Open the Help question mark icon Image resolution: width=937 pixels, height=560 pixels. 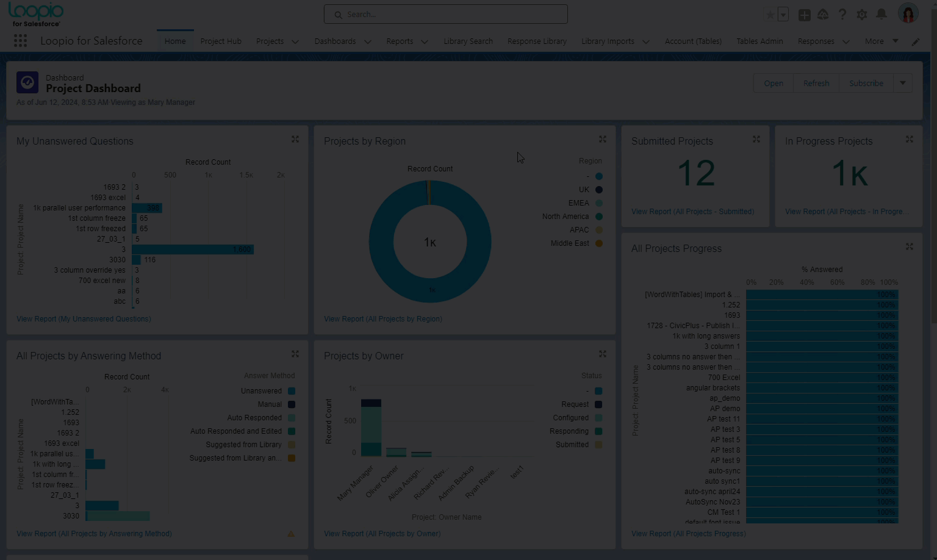tap(842, 14)
